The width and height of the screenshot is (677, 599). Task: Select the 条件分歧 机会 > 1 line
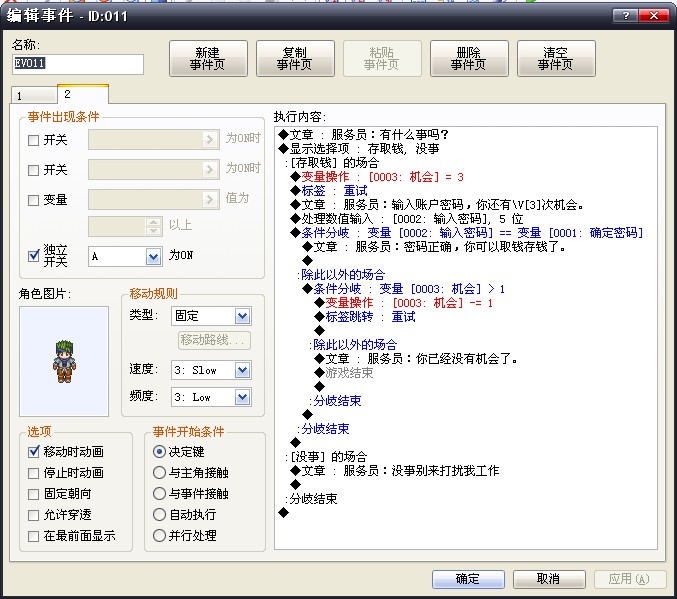[x=404, y=288]
